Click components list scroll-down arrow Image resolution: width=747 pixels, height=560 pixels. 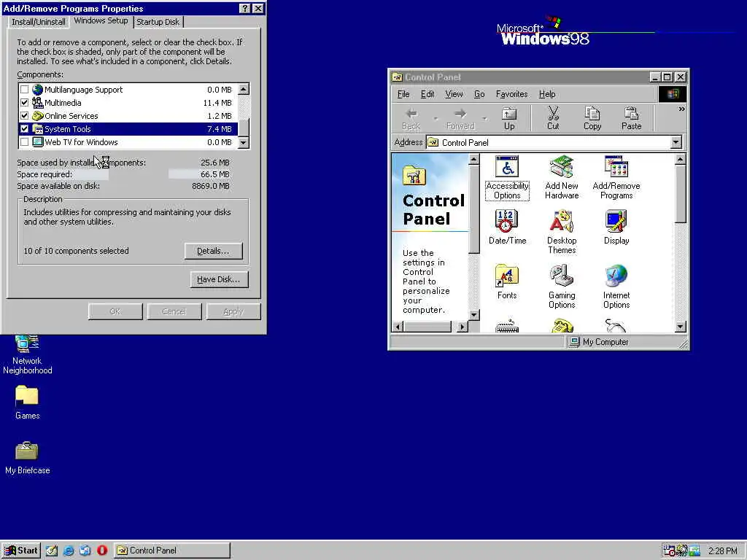[x=244, y=142]
